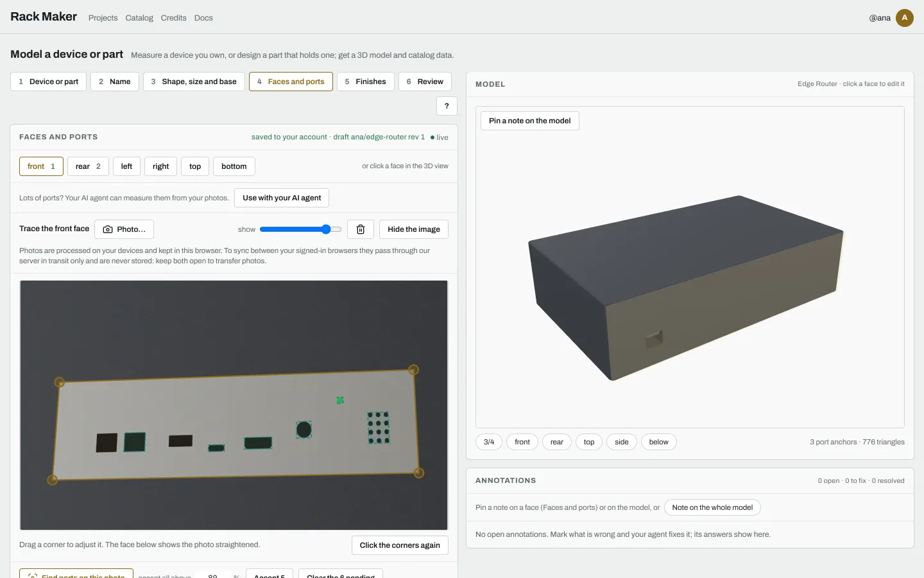Open the help question mark button
The image size is (924, 578).
[x=447, y=106]
